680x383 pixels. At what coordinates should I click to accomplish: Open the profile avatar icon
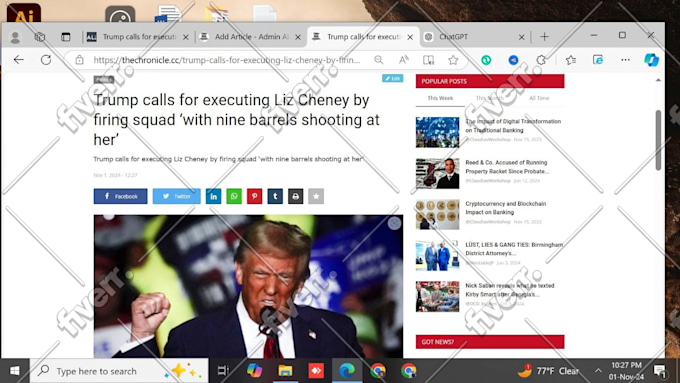(x=15, y=37)
